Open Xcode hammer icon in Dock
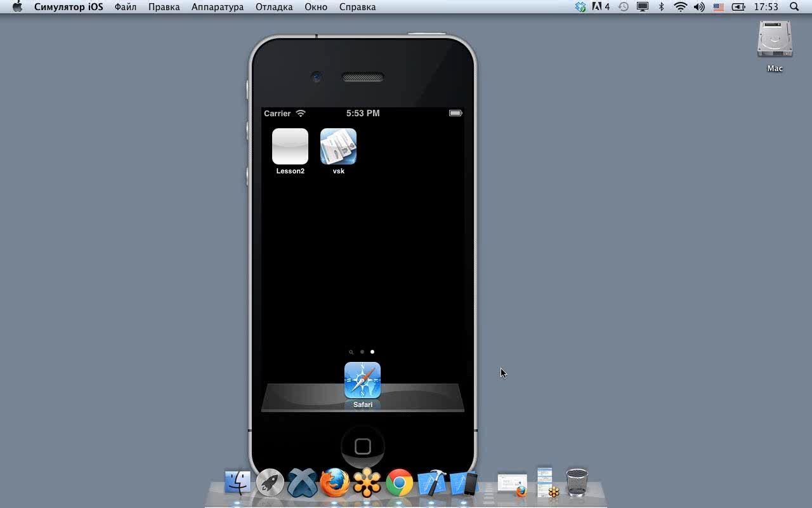The image size is (812, 508). [432, 483]
